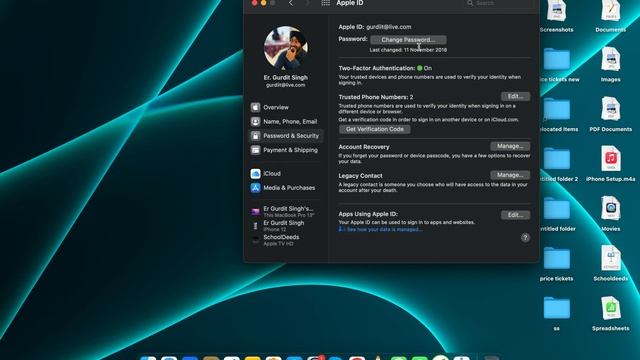The width and height of the screenshot is (640, 360).
Task: Edit Apps Using Apple ID
Action: 515,215
